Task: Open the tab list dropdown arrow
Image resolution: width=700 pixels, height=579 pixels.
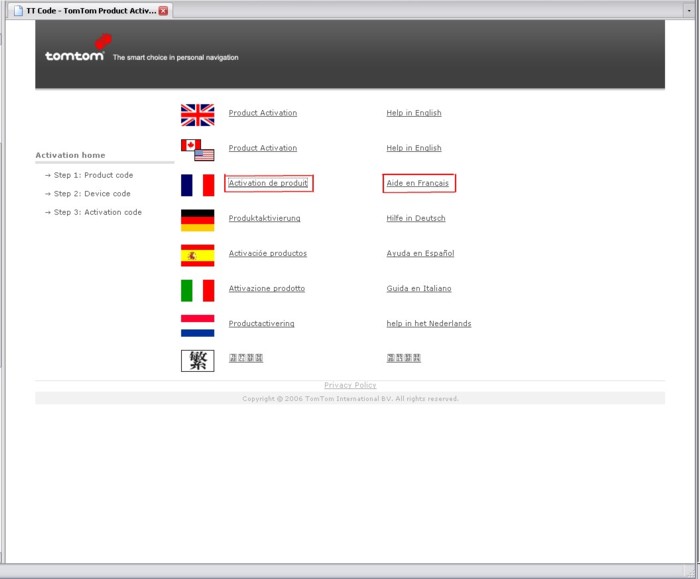Action: [689, 10]
